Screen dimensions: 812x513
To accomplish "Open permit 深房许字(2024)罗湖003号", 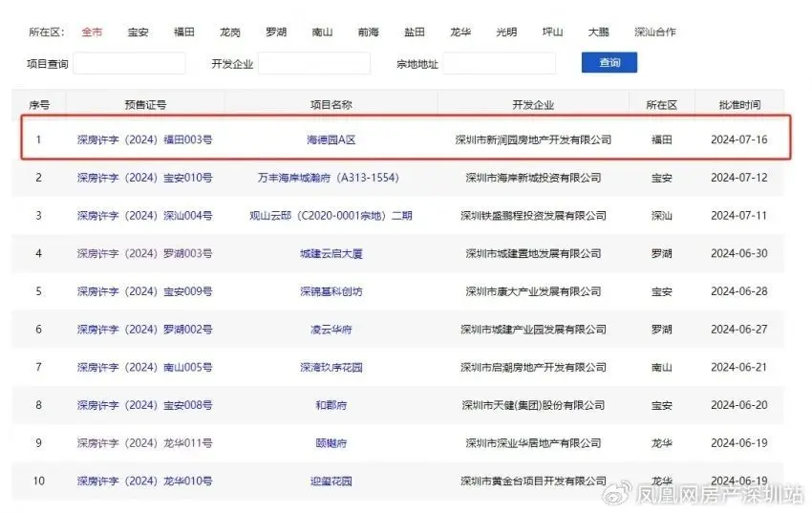I will click(144, 254).
